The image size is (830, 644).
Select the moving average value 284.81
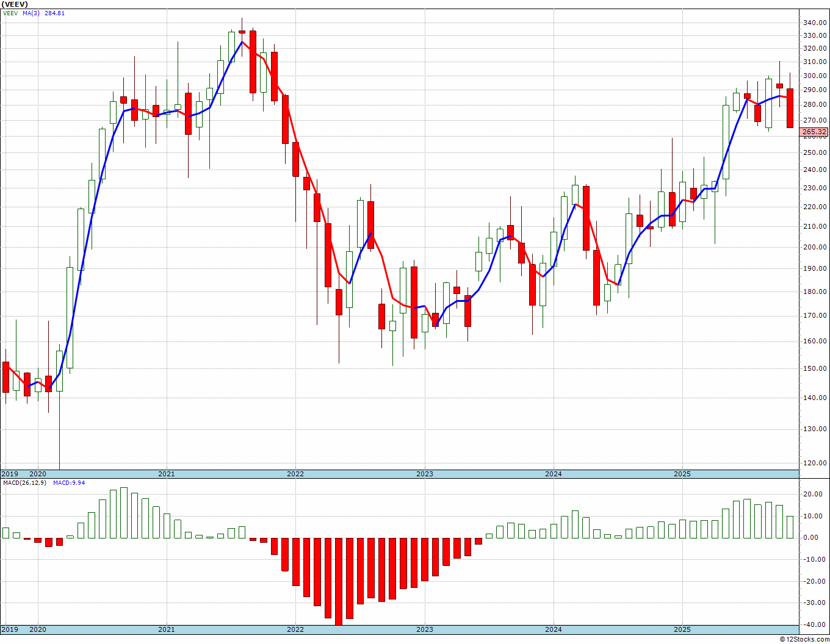coord(54,13)
